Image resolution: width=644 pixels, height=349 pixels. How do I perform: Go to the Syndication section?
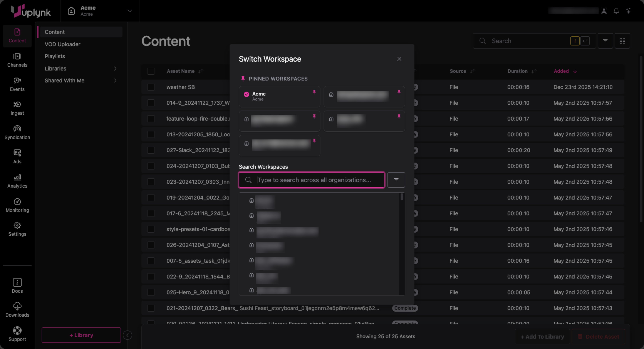pos(17,133)
